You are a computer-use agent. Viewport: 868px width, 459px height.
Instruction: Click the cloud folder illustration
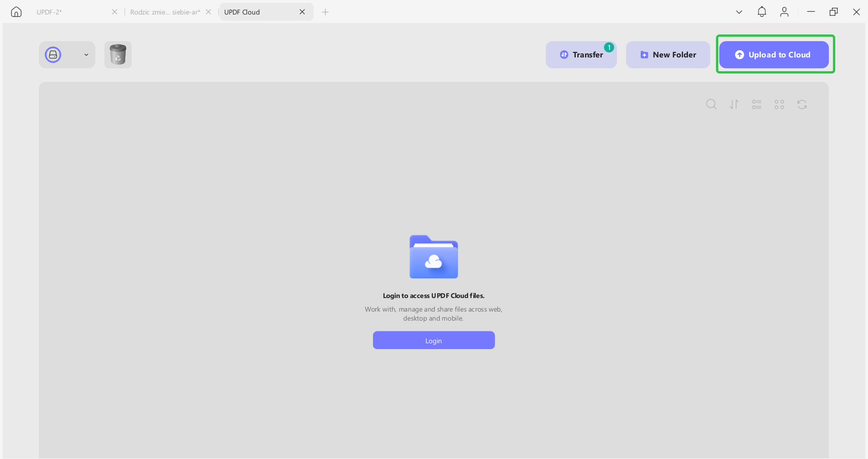point(434,256)
